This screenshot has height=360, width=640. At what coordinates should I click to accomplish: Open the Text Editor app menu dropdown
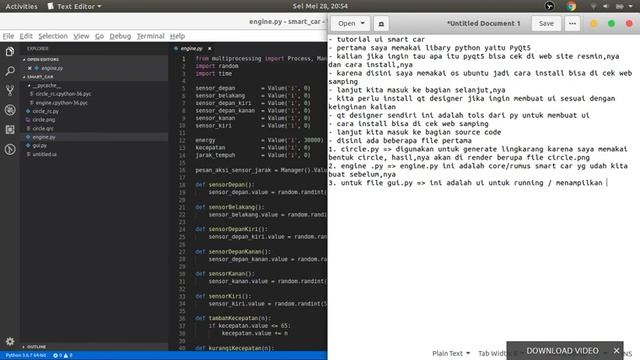74,6
